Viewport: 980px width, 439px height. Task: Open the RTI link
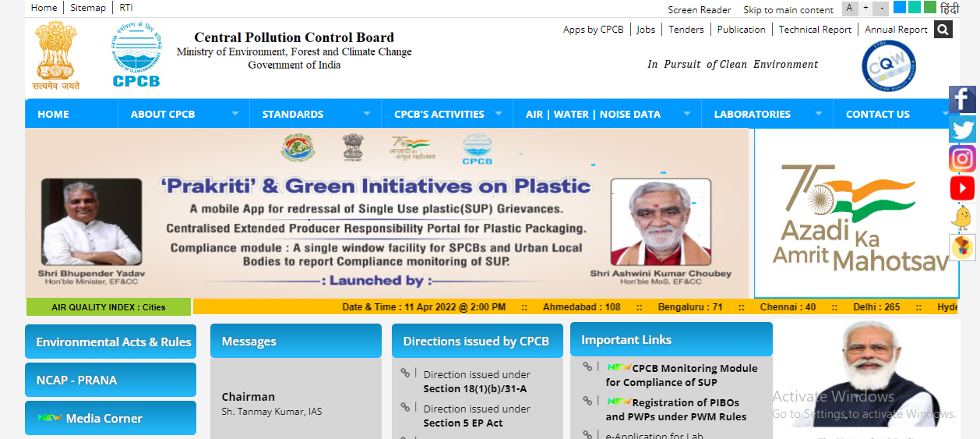tap(126, 8)
